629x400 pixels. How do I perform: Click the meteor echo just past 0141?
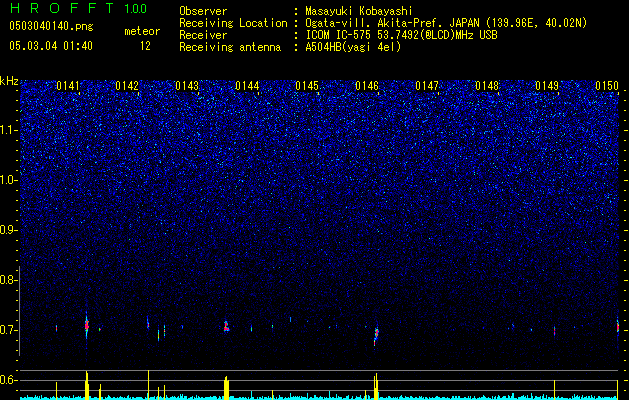pyautogui.click(x=87, y=324)
